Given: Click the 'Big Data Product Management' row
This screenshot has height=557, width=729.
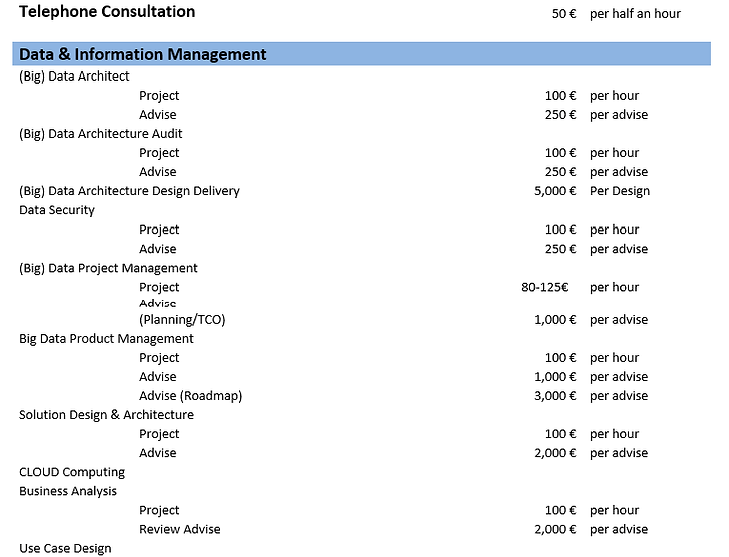Looking at the screenshot, I should [106, 339].
